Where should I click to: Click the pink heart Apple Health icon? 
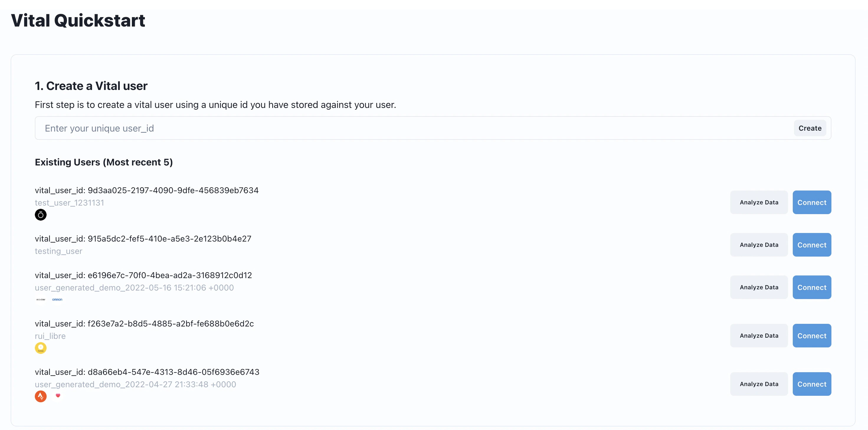tap(58, 396)
